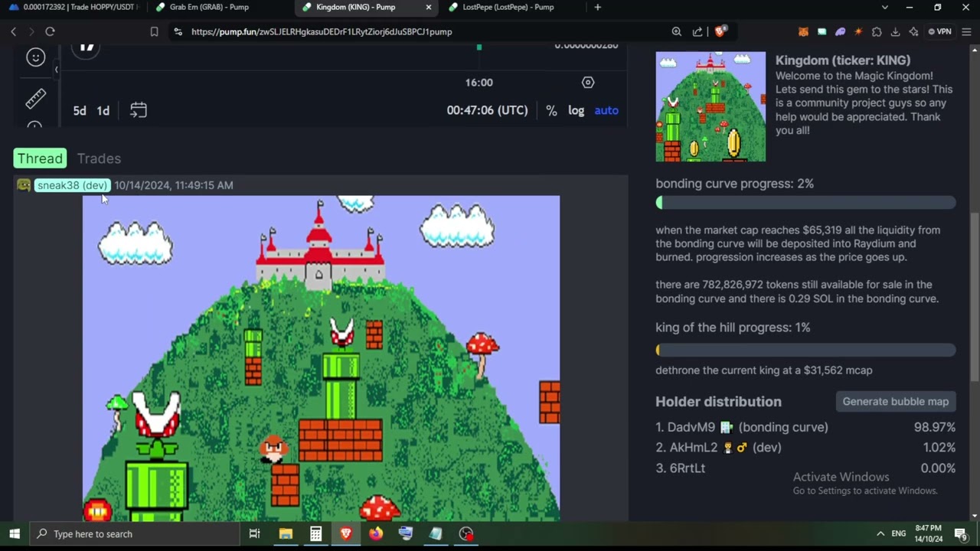Switch to the Thread tab

40,158
